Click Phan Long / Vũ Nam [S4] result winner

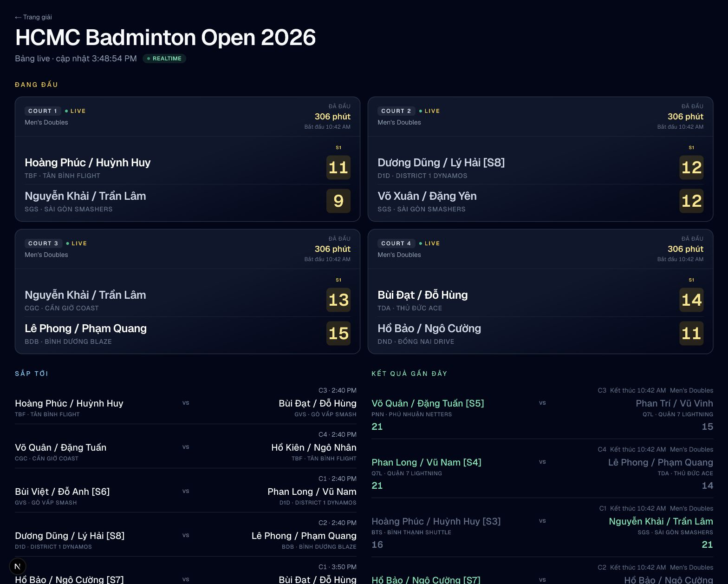(426, 462)
